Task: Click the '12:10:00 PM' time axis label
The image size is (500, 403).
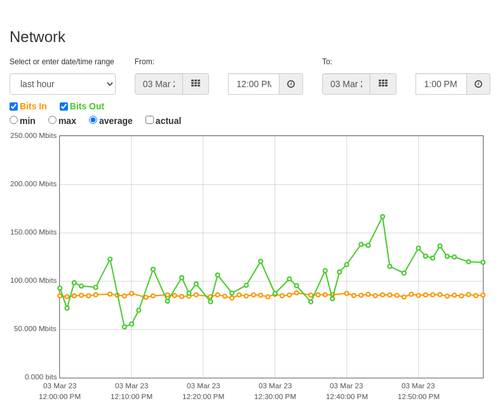Action: point(131,397)
